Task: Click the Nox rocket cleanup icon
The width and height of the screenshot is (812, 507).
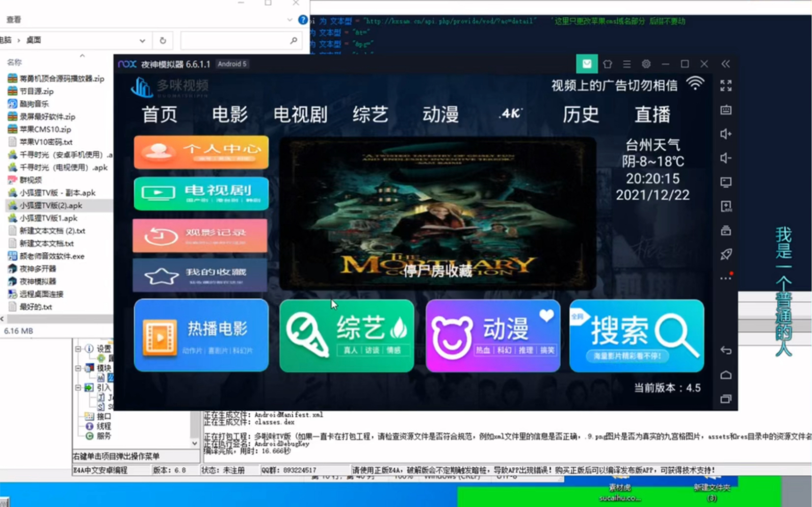Action: 726,254
